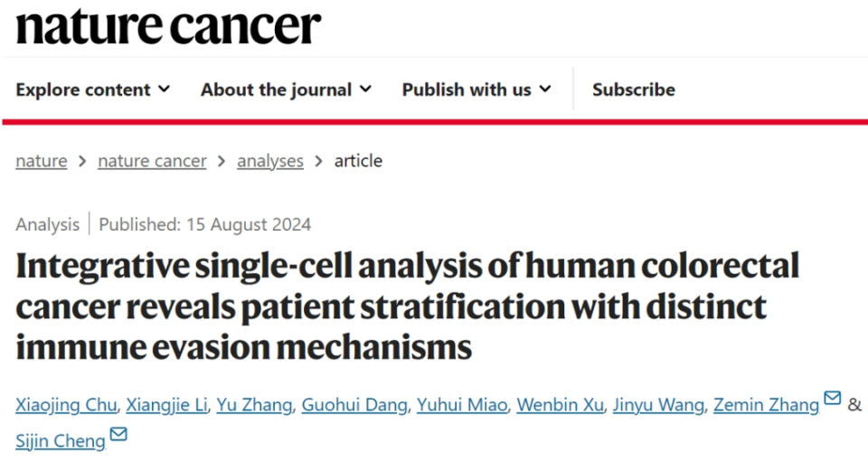Open Zemin Zhang author link
Screen dimensions: 868x462
pyautogui.click(x=765, y=405)
